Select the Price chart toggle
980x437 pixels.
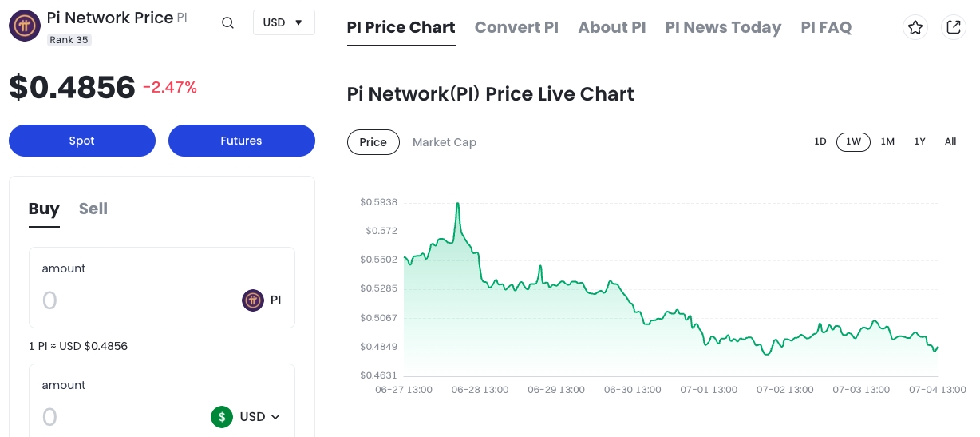pos(373,142)
